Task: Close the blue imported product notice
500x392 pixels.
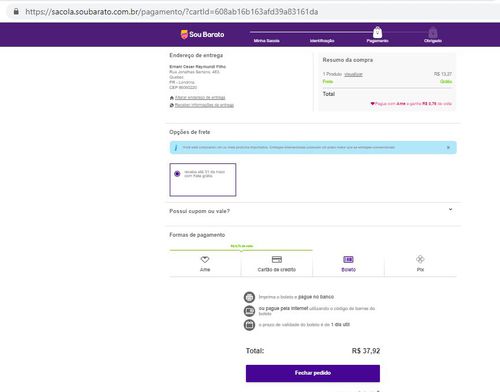Action: click(448, 147)
